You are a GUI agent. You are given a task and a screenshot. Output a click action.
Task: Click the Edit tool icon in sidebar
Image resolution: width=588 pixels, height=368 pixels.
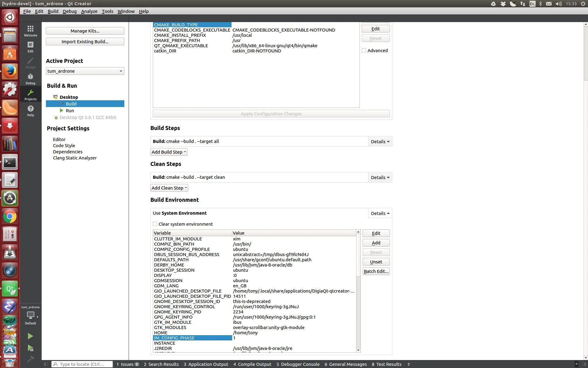click(x=30, y=46)
